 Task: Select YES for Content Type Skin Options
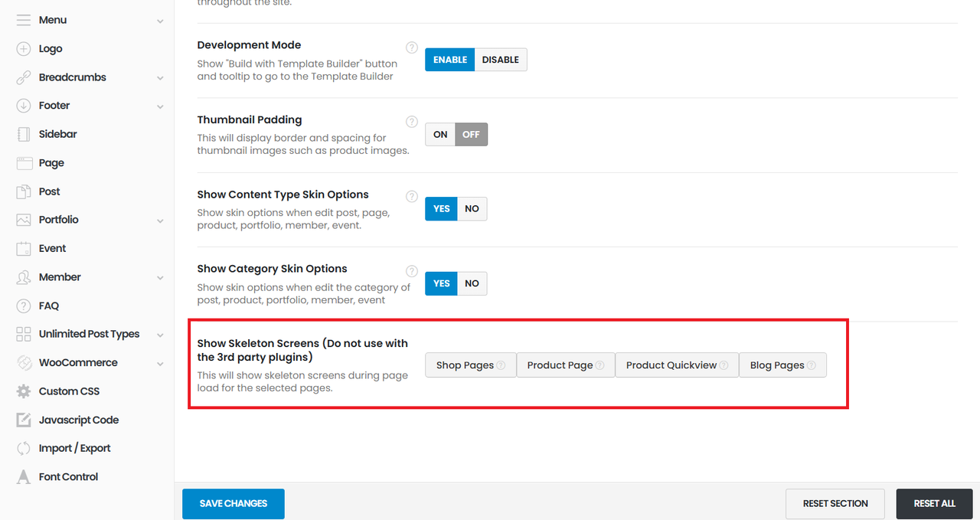442,209
